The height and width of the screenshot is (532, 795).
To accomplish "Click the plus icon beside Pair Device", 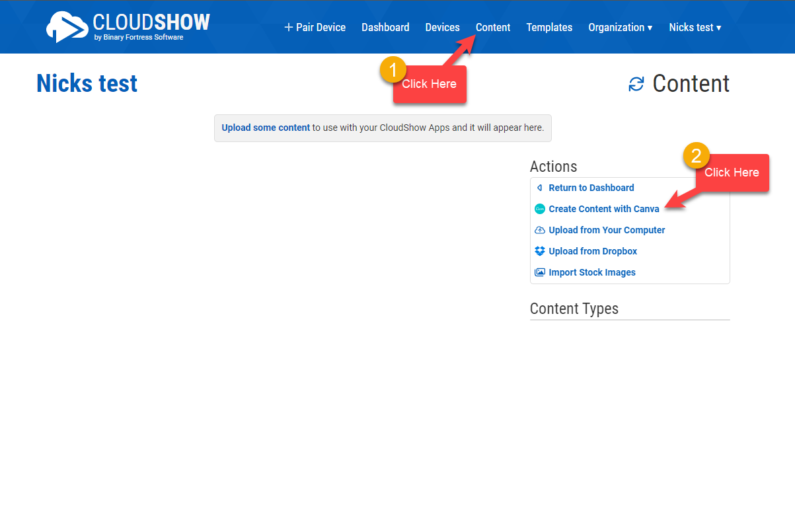I will click(x=288, y=28).
